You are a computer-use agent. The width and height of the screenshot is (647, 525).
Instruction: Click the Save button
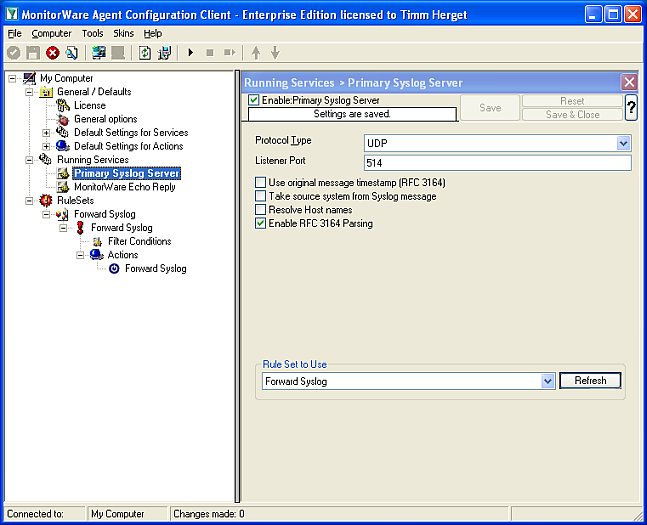click(490, 108)
